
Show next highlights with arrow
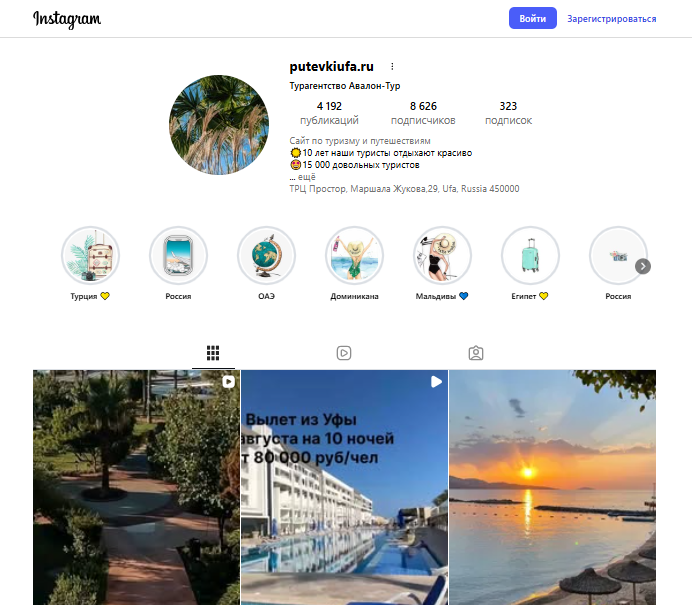pos(643,266)
